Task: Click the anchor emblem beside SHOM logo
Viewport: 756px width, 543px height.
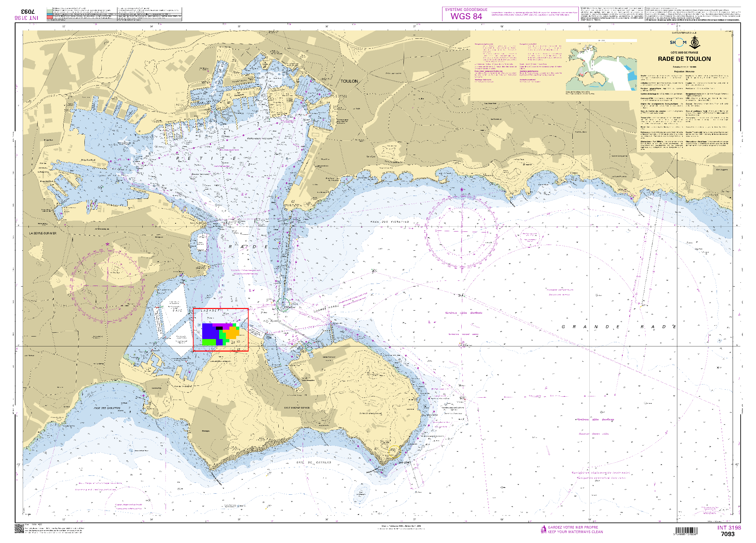Action: point(695,43)
